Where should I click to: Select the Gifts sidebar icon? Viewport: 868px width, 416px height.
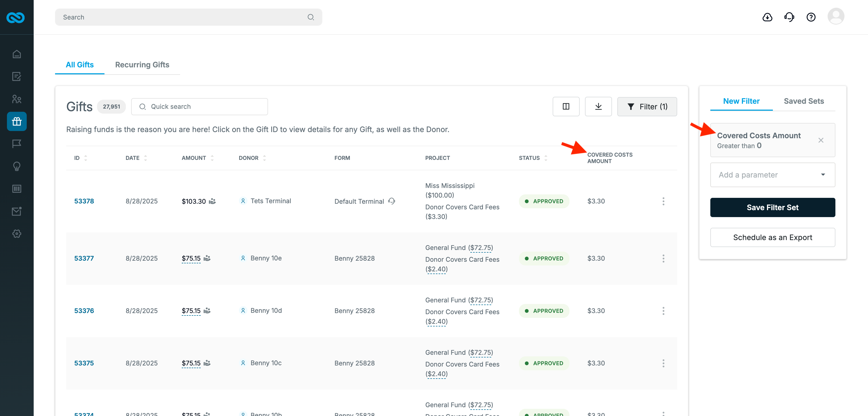[x=17, y=121]
